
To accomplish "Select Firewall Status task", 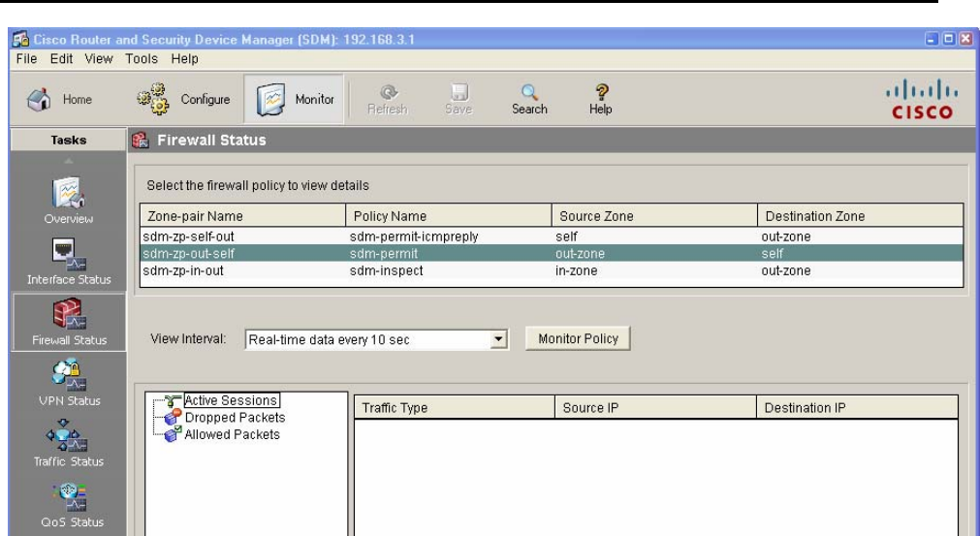I will [x=69, y=323].
